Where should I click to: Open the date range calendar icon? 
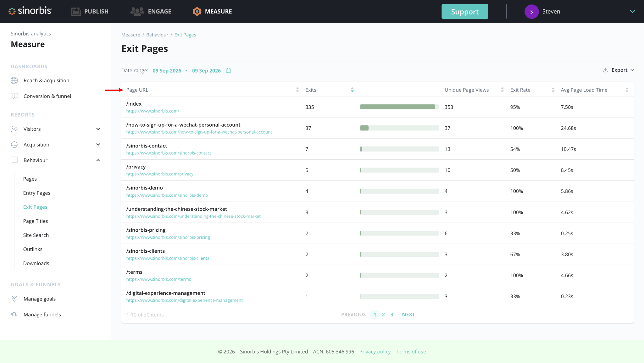pos(228,70)
